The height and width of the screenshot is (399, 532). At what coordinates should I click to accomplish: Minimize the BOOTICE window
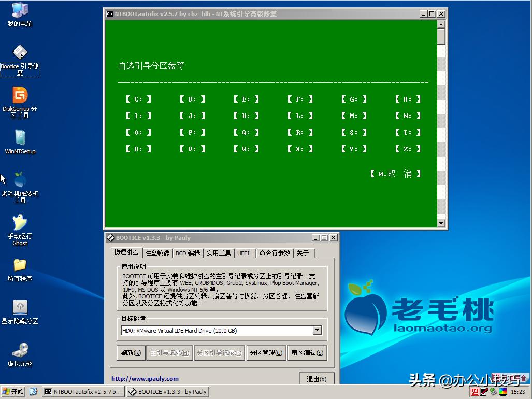(x=315, y=237)
